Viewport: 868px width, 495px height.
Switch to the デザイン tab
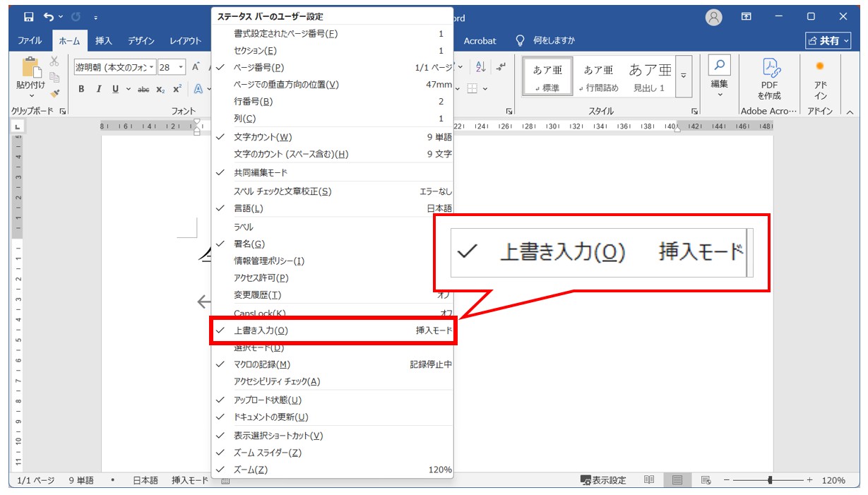[141, 41]
